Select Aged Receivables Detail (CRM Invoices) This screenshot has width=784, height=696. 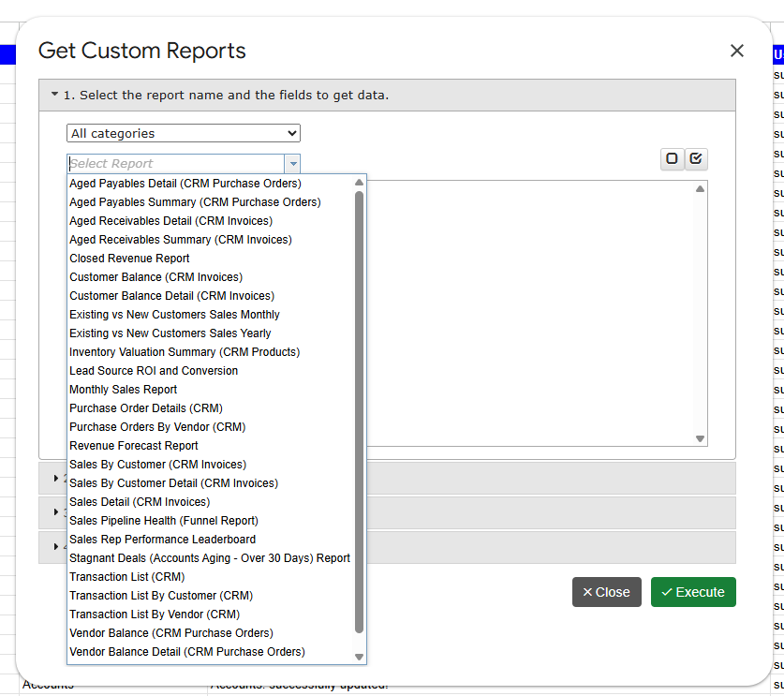click(x=171, y=221)
